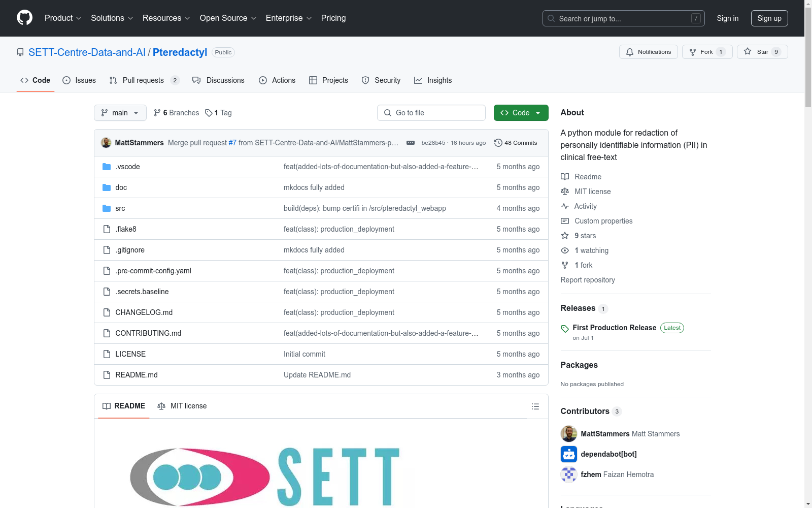Expand the Open Source dropdown
This screenshot has width=812, height=508.
pos(228,18)
